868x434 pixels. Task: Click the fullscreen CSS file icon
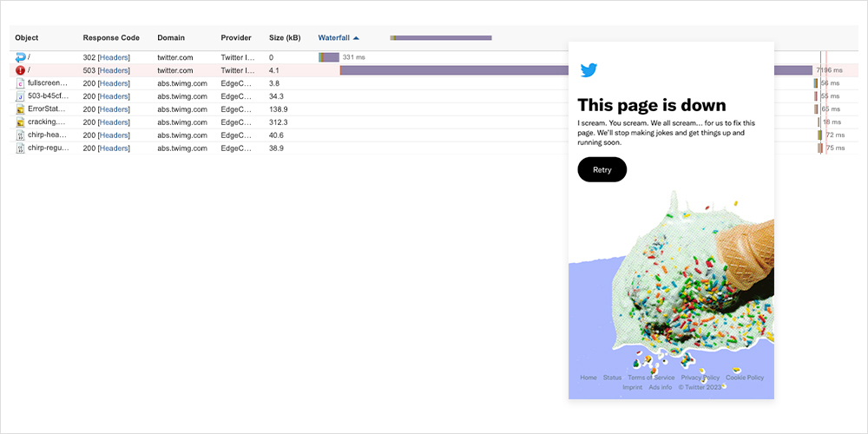(x=21, y=83)
